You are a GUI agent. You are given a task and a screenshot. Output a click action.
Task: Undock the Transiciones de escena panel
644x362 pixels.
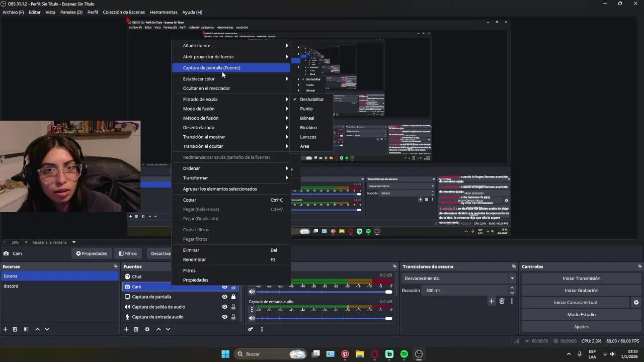pyautogui.click(x=514, y=266)
